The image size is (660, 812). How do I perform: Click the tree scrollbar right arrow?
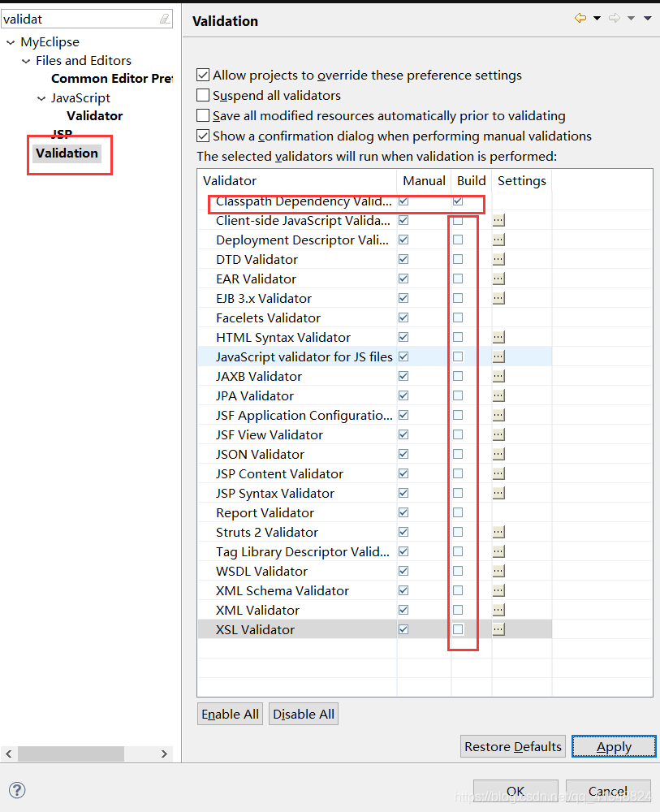coord(164,754)
